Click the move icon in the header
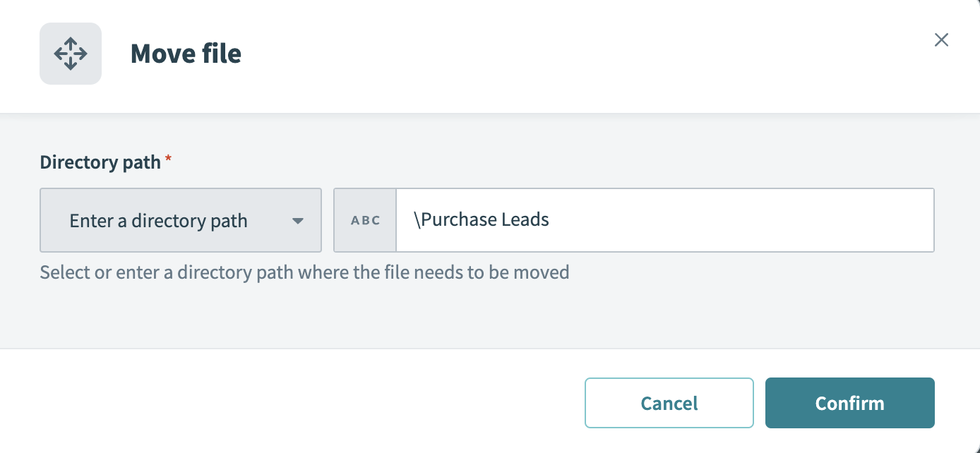Screen dimensions: 980x453 tap(71, 54)
